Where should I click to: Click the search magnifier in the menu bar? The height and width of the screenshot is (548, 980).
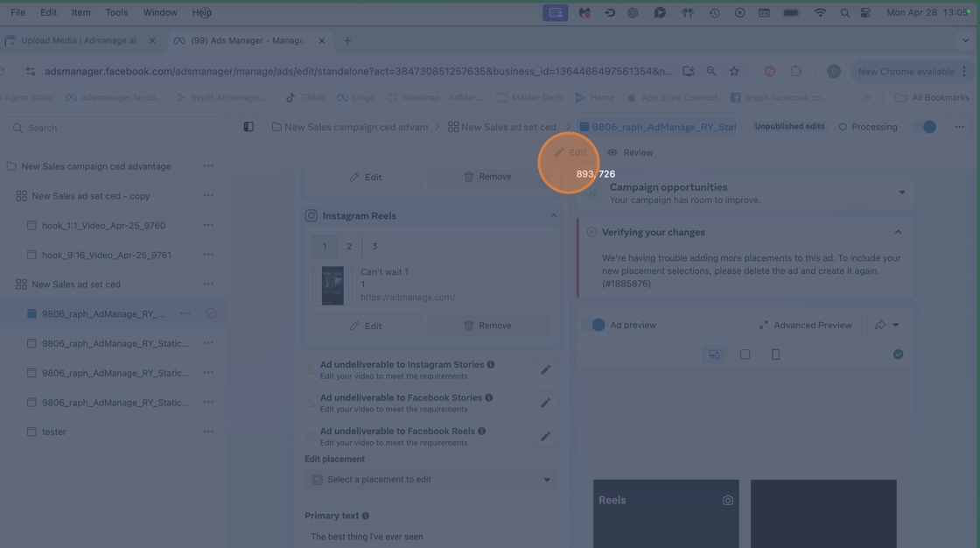click(x=844, y=12)
